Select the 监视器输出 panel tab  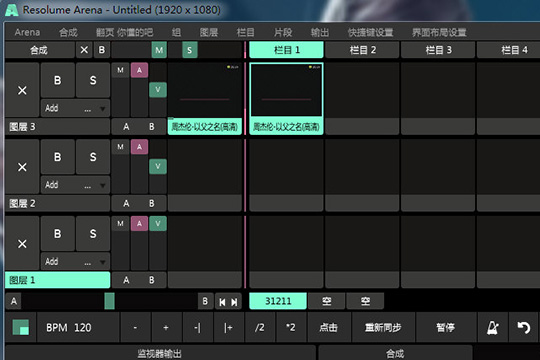(160, 353)
